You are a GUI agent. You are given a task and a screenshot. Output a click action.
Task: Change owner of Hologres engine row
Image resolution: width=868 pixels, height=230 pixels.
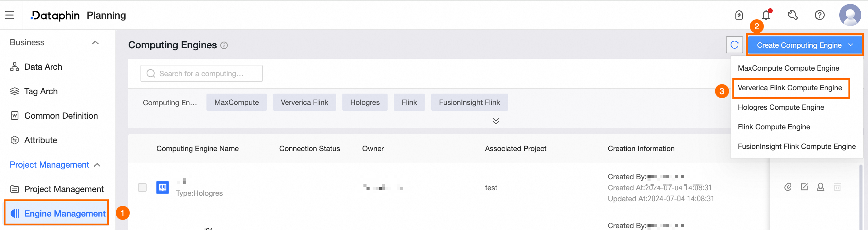click(820, 187)
